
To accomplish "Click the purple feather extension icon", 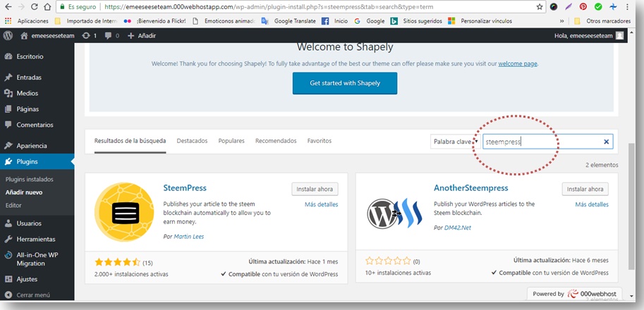I will tap(569, 7).
